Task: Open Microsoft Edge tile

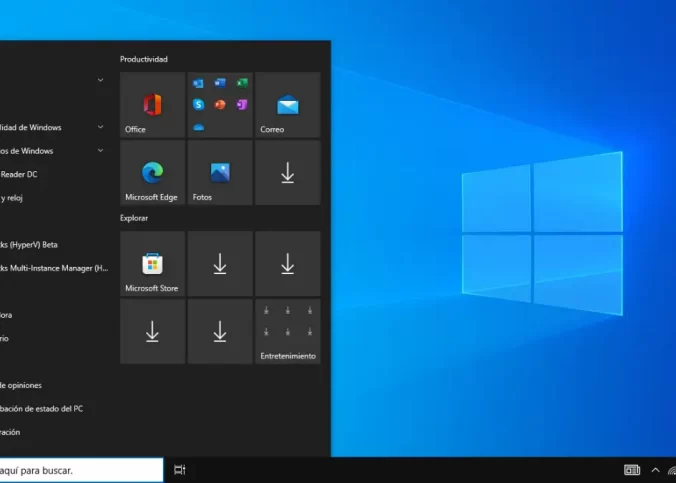Action: [153, 172]
